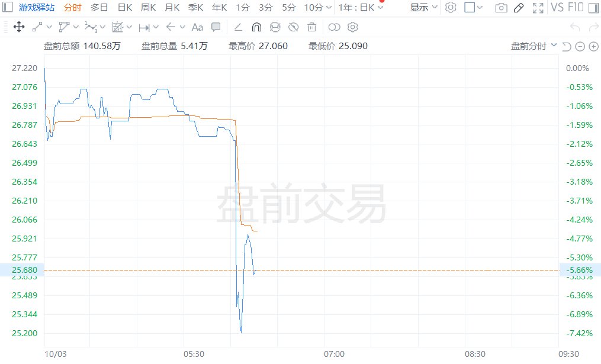Toggle hide all drawings eye icon
601x364 pixels.
[x=293, y=27]
